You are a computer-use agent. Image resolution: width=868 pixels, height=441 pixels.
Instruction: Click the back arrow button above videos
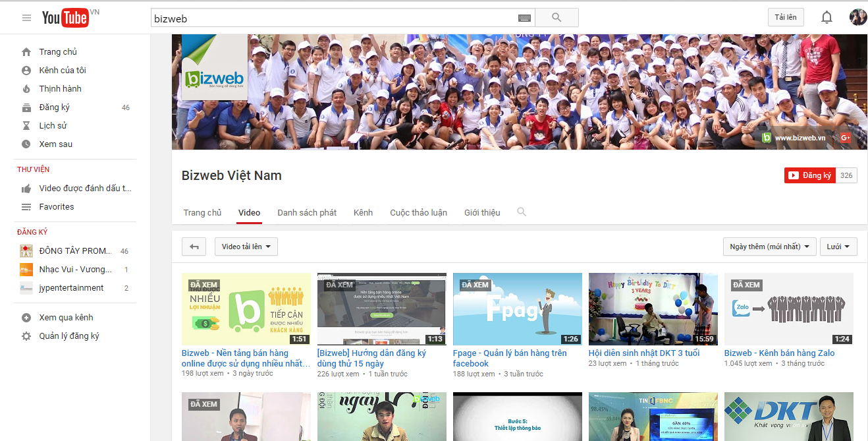tap(194, 247)
